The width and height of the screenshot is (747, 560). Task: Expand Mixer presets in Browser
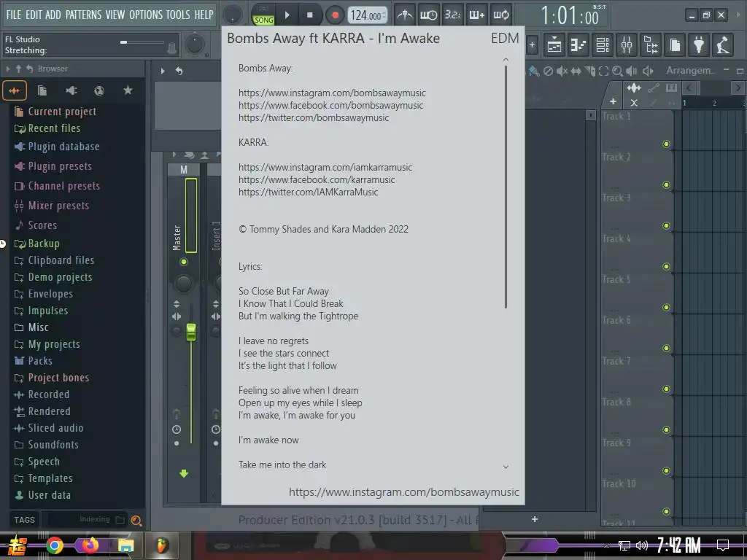click(52, 206)
